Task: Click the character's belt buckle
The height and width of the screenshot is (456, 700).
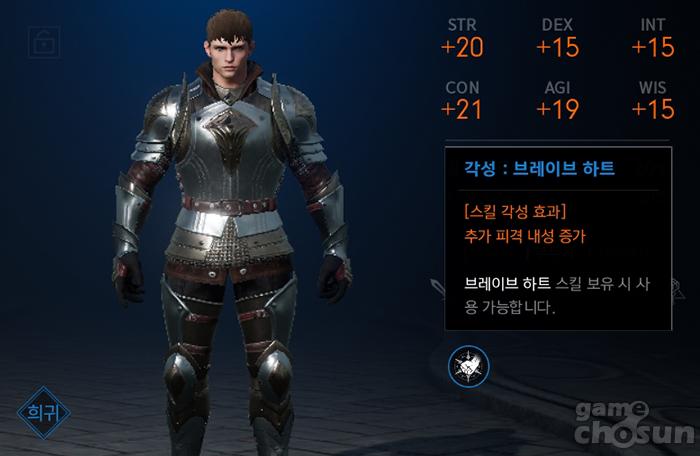Action: tap(227, 206)
